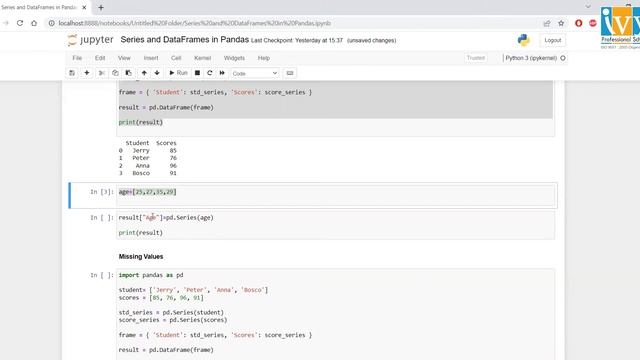Screen dimensions: 640x360
Task: Close the Series and DataFrames browser tab
Action: click(x=84, y=7)
